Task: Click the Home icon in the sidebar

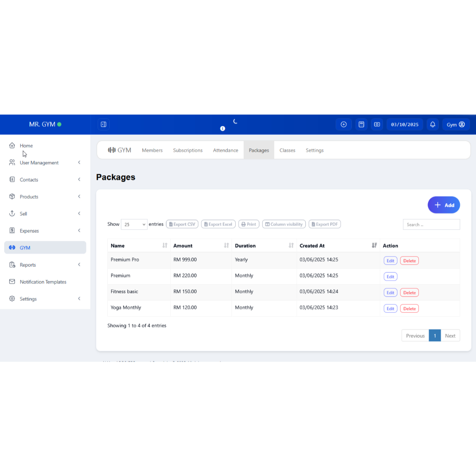Action: click(x=12, y=145)
